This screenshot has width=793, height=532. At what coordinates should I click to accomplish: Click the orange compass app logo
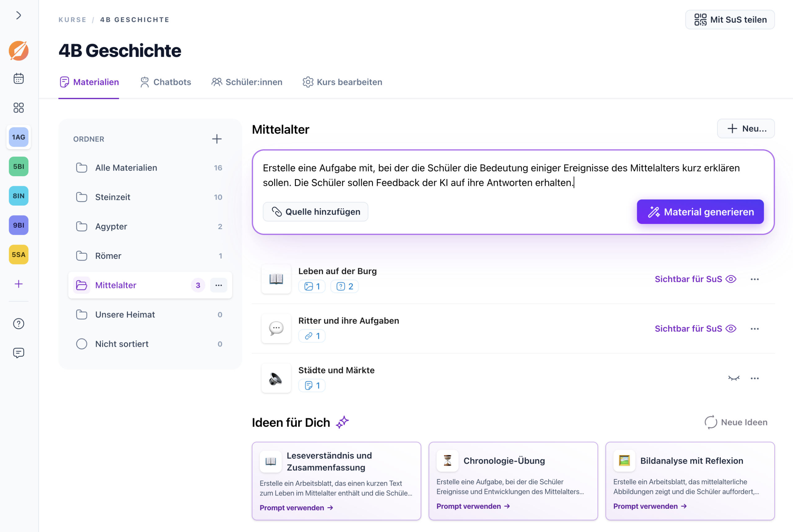tap(18, 50)
